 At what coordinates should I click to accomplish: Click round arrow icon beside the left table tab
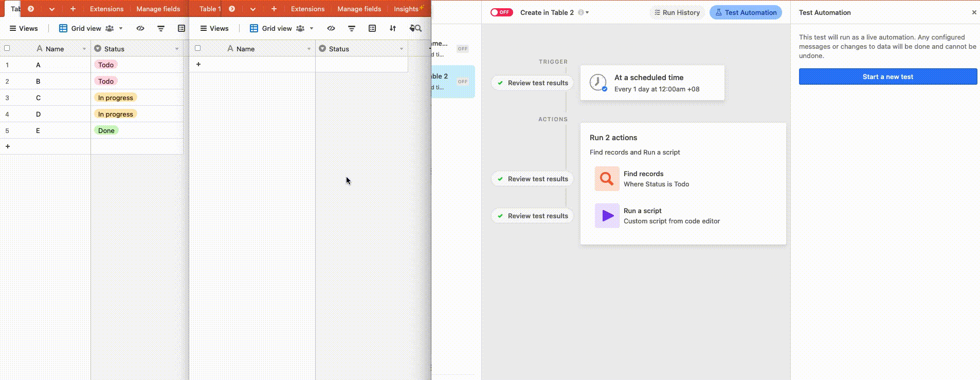point(31,9)
